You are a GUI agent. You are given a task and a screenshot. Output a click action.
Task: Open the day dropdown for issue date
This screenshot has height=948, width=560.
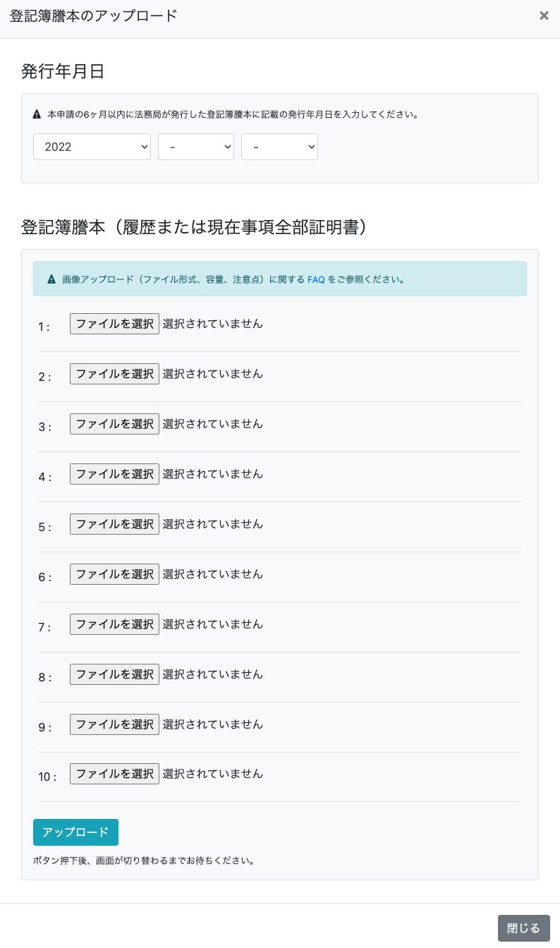coord(279,147)
